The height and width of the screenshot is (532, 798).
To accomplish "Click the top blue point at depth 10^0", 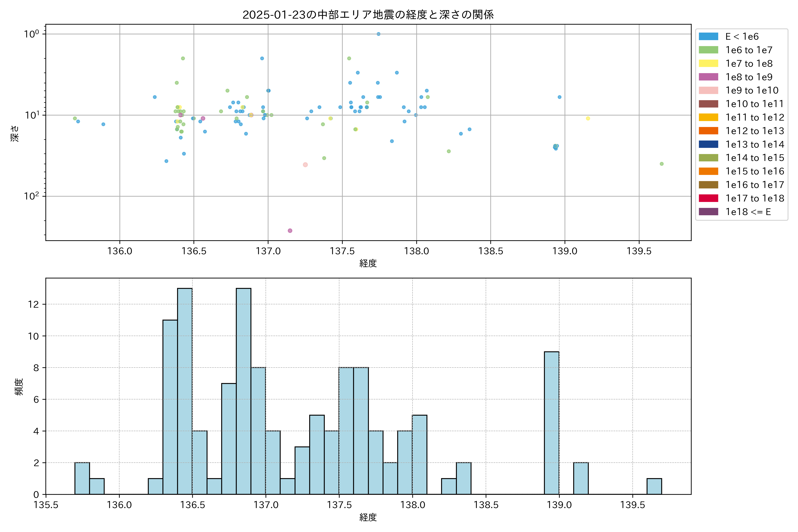I will click(378, 34).
